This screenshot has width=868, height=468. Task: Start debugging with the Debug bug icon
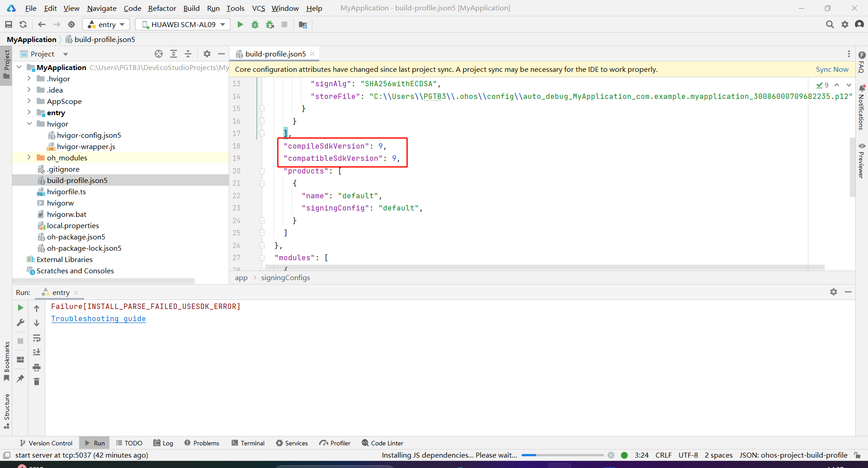pyautogui.click(x=255, y=24)
